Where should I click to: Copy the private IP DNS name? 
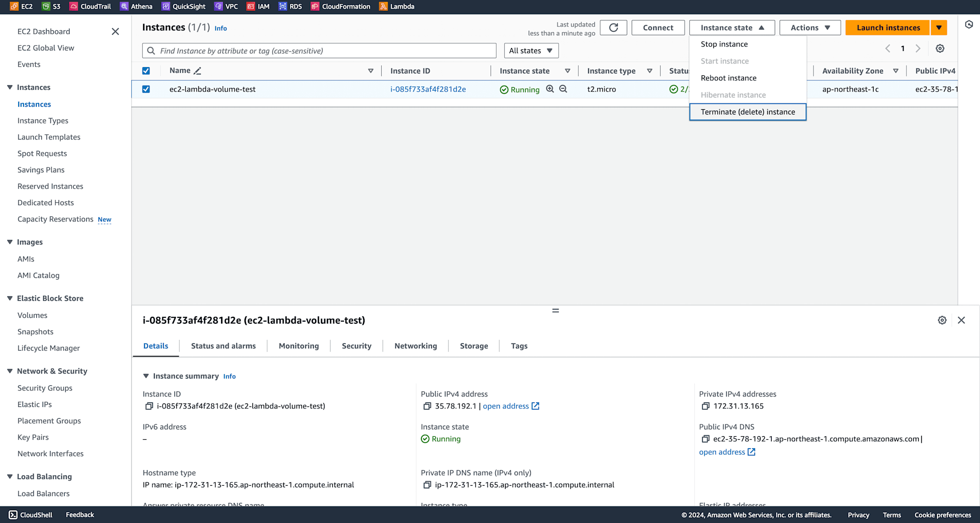(427, 485)
